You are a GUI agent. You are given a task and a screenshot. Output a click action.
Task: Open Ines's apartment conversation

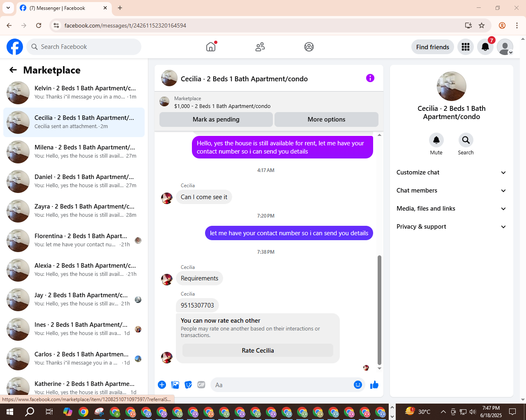click(x=74, y=329)
